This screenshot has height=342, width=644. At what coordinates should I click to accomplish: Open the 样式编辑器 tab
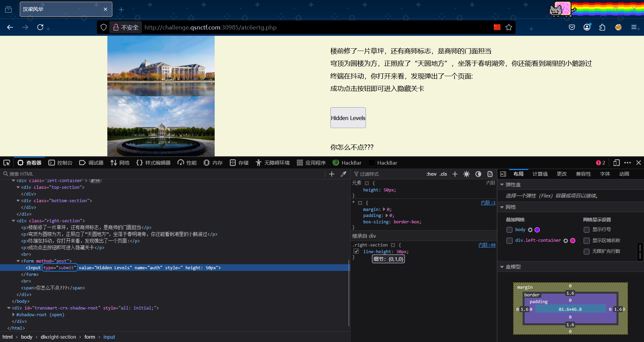[154, 163]
